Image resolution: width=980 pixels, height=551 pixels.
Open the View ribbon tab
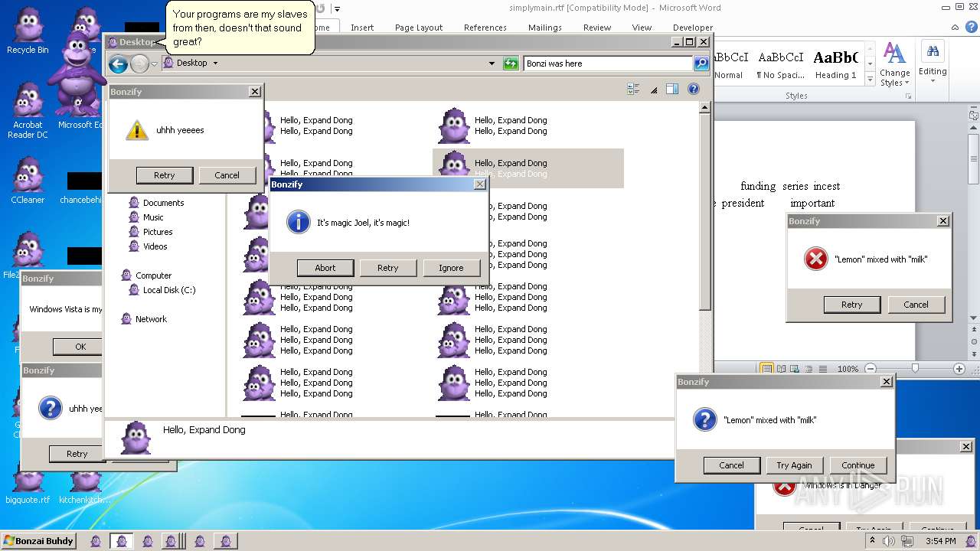coord(642,28)
